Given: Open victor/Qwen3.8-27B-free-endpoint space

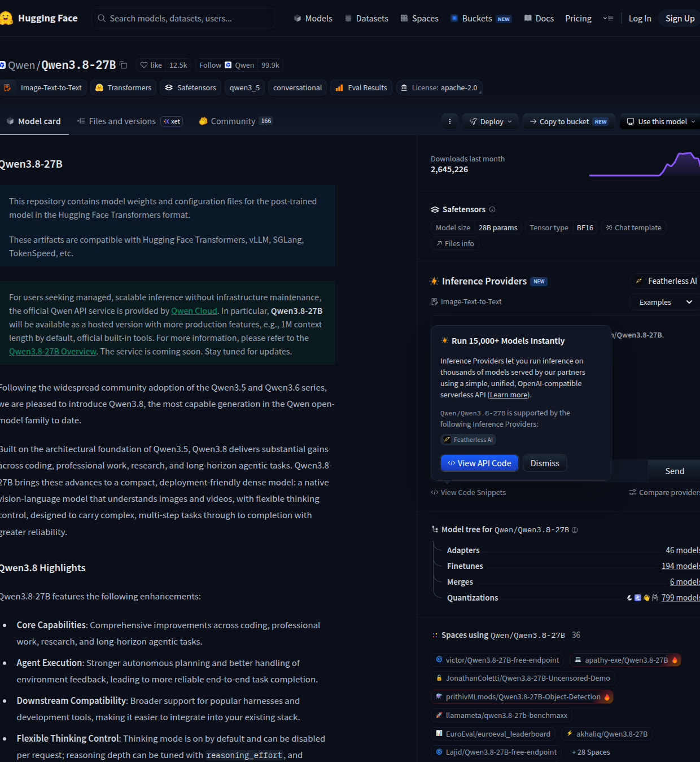Looking at the screenshot, I should 497,660.
